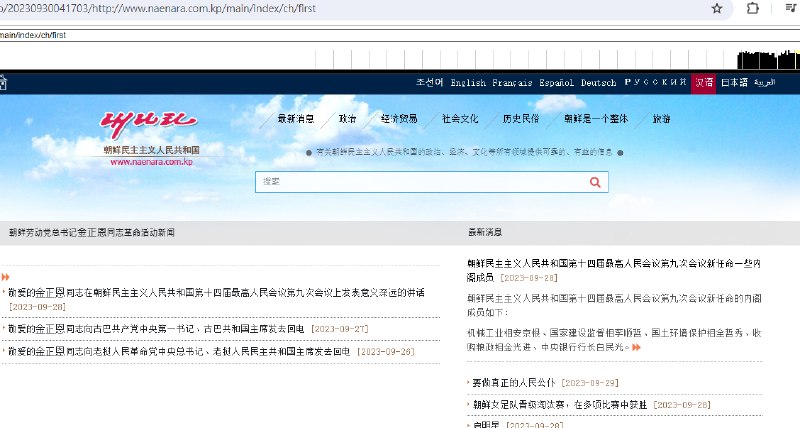Click the site slogan text below navigation
Viewport: 800px width, 428px height.
click(464, 152)
